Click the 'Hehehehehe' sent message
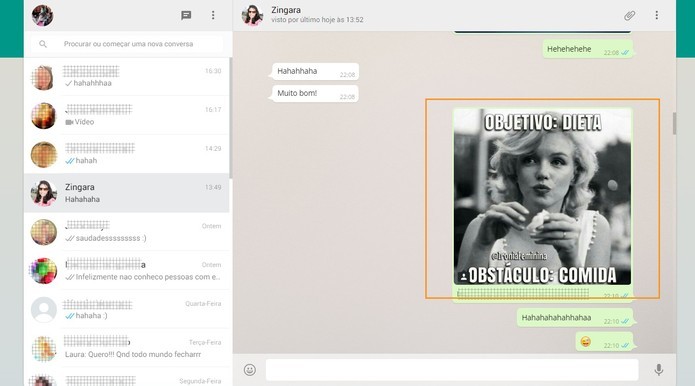The width and height of the screenshot is (695, 386). point(588,49)
